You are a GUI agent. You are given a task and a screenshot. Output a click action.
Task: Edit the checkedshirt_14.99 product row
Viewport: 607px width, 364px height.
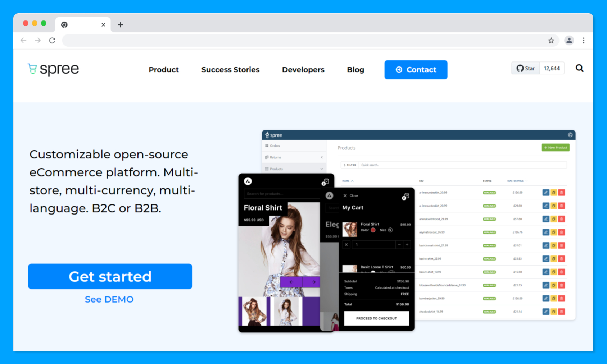pyautogui.click(x=545, y=312)
